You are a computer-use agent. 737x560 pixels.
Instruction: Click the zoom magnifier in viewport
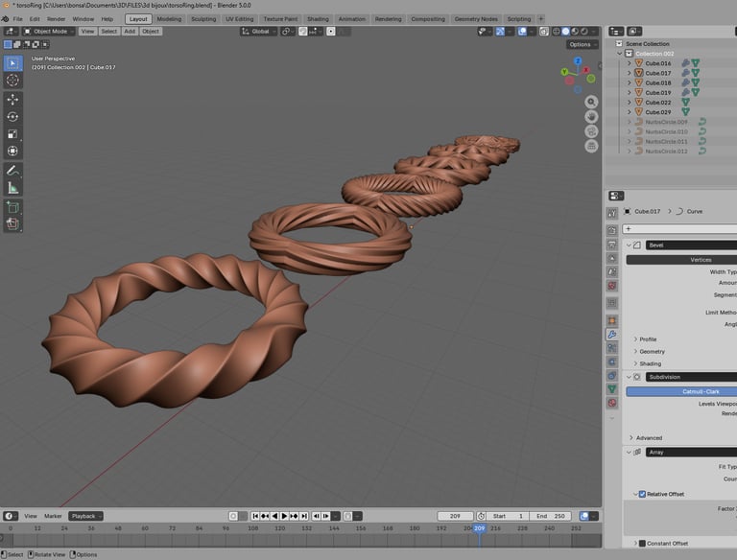pos(592,102)
